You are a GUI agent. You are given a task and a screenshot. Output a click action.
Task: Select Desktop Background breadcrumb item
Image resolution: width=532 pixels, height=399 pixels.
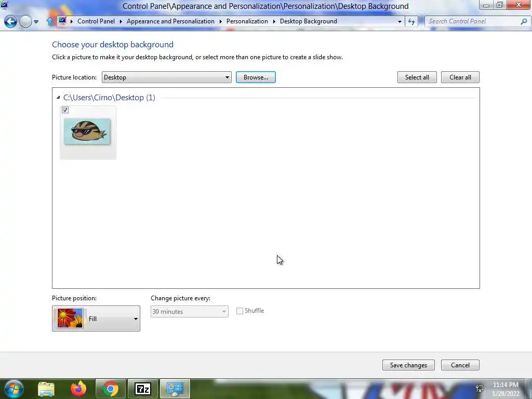tap(309, 21)
